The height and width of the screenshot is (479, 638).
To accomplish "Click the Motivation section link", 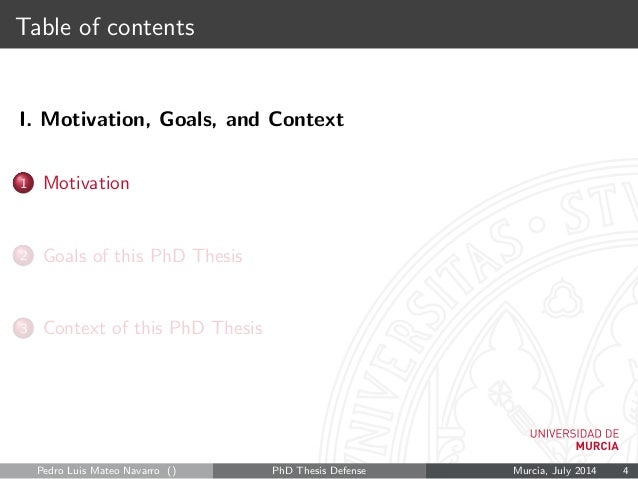I will click(x=86, y=183).
